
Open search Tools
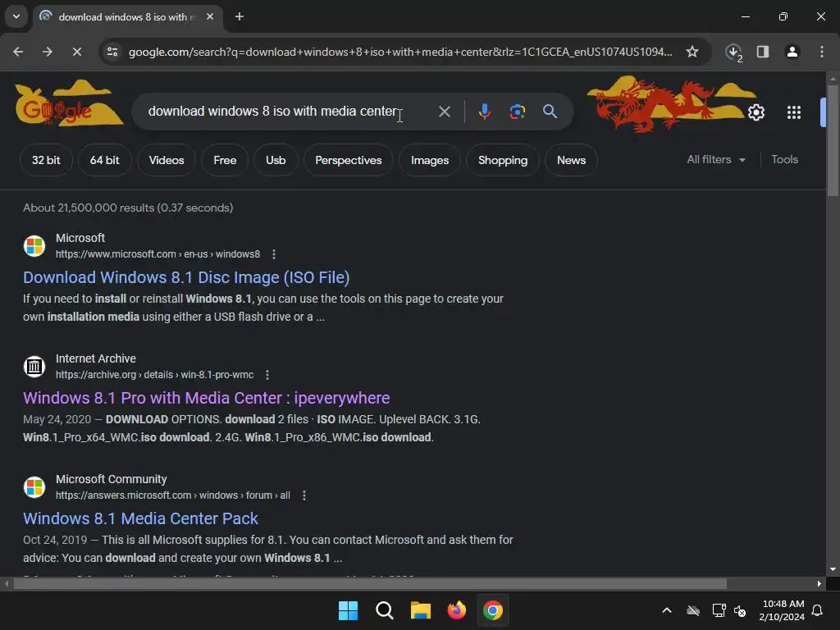(784, 160)
